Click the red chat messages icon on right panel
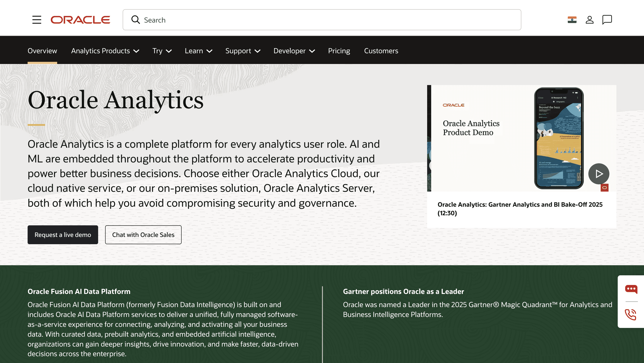 coord(631,289)
